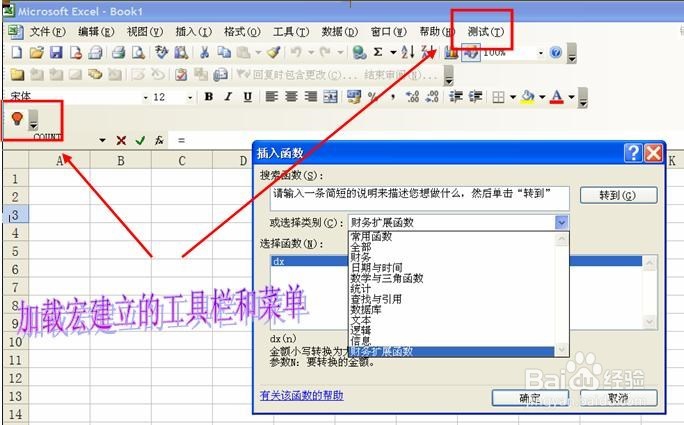Open the 编辑 (Edit) menu
This screenshot has width=684, height=425.
pyautogui.click(x=96, y=32)
